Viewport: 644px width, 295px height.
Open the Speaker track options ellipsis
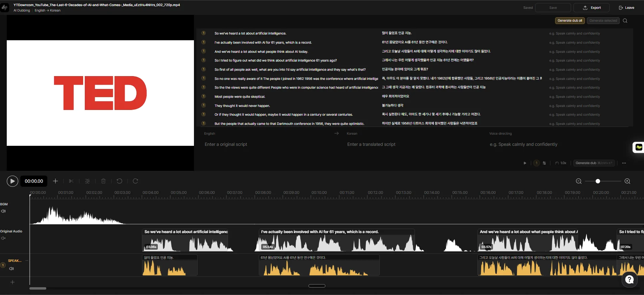(27, 260)
